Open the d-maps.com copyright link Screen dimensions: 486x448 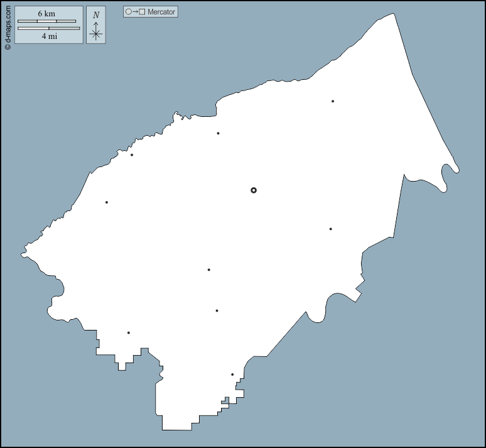click(x=8, y=25)
